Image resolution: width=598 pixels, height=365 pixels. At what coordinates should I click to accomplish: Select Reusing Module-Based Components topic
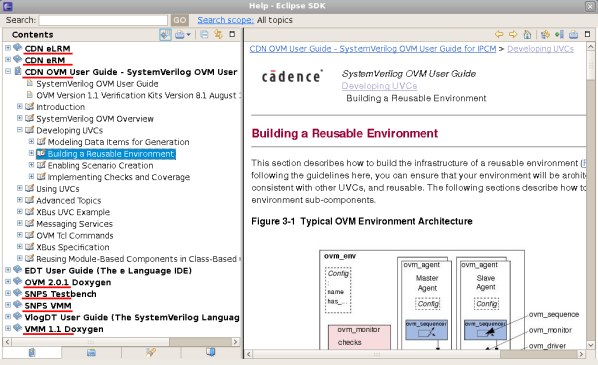coord(138,259)
